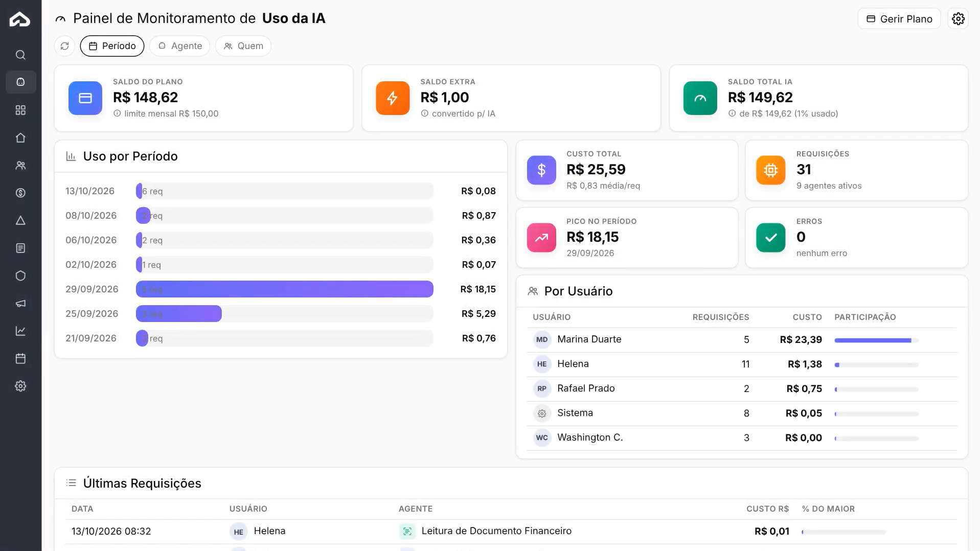
Task: Click the Custo column header in Por Usuário
Action: (x=807, y=317)
